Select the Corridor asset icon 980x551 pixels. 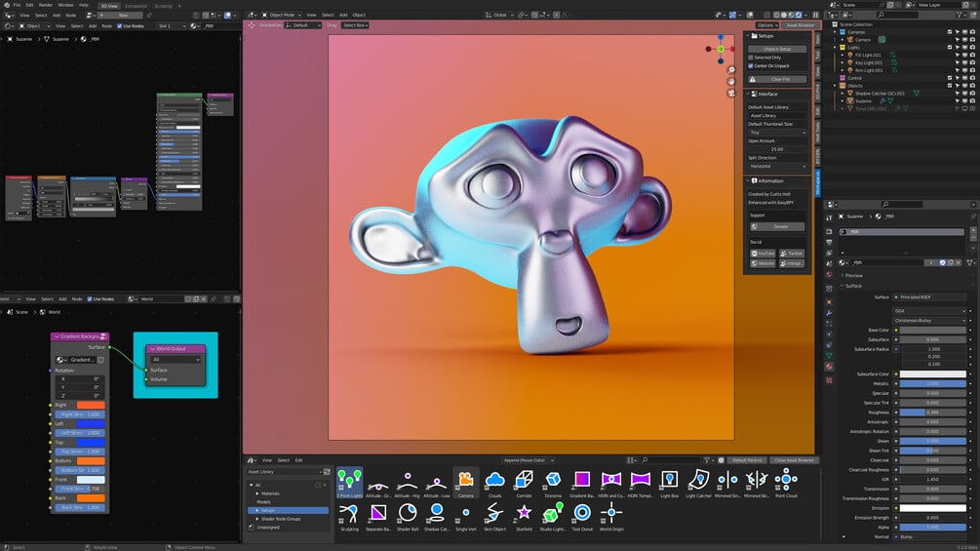coord(524,482)
